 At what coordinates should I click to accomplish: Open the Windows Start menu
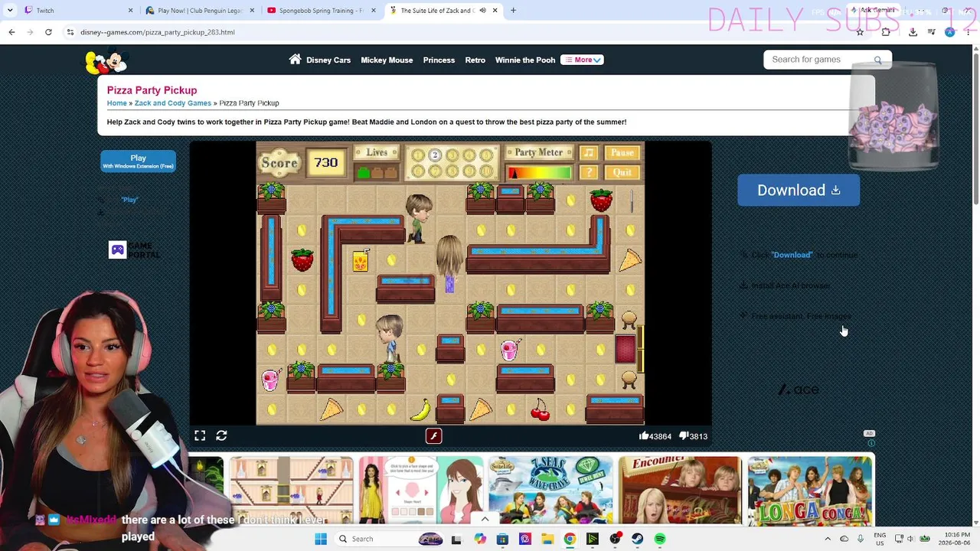tap(321, 539)
